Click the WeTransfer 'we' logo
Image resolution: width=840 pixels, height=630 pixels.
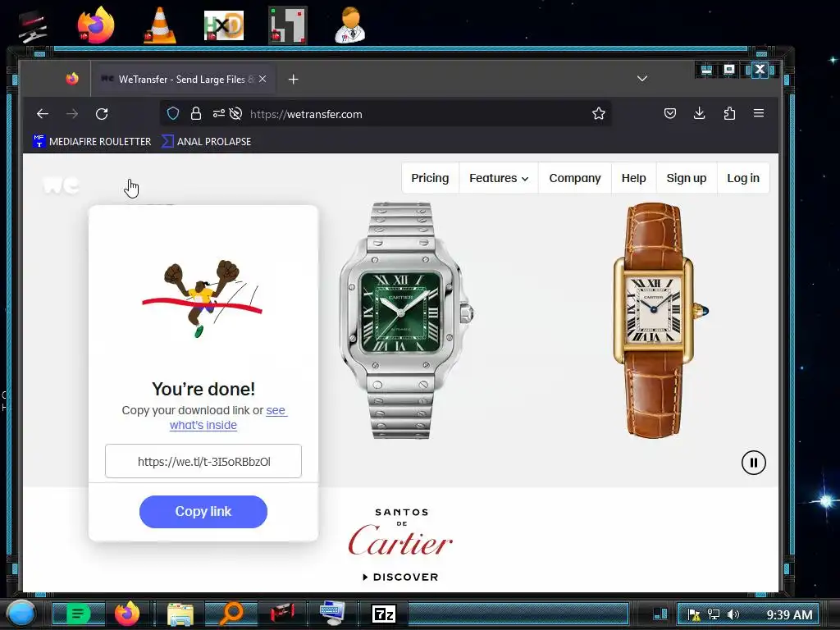61,185
